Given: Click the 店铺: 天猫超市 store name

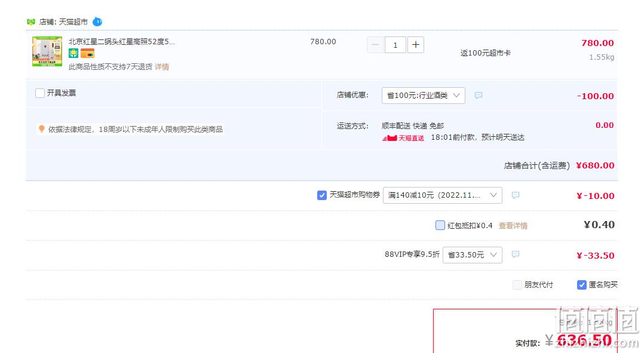Looking at the screenshot, I should click(x=64, y=22).
